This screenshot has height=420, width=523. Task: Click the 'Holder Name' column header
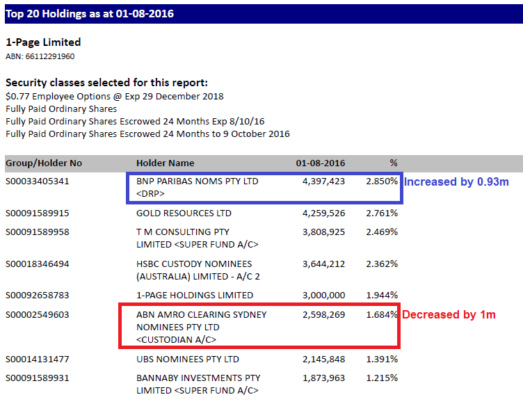pos(165,163)
